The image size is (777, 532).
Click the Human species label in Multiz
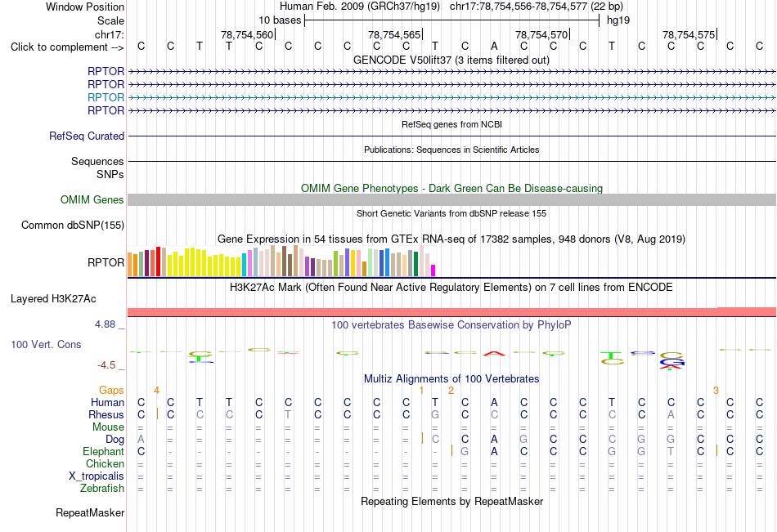pos(107,402)
